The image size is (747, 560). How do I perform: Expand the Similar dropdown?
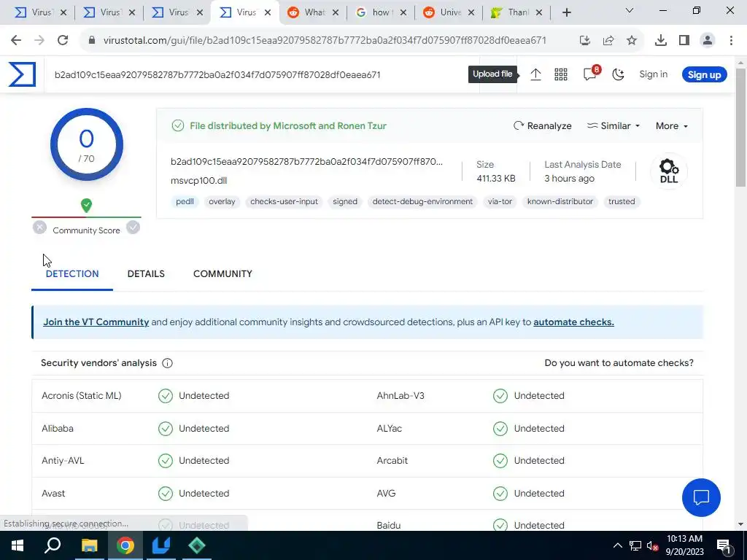[614, 125]
